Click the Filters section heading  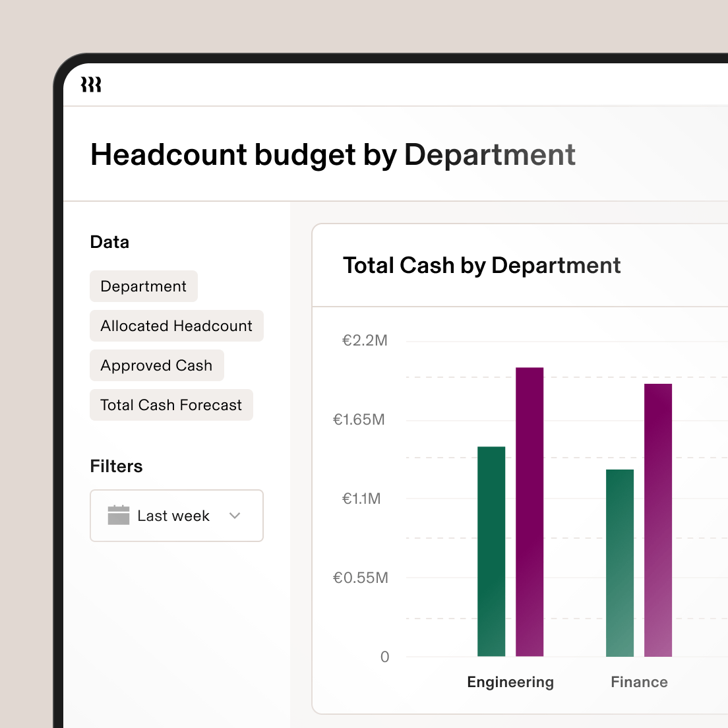click(116, 466)
